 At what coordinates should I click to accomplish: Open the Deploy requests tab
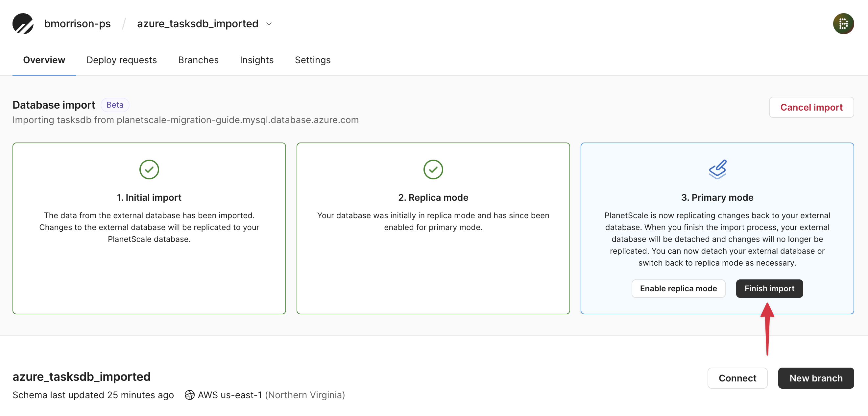(x=122, y=60)
